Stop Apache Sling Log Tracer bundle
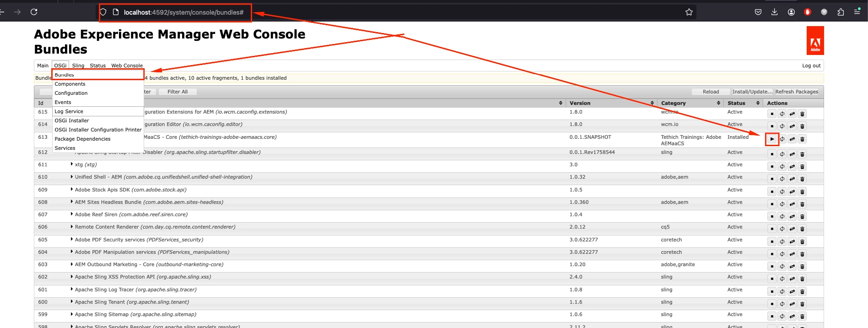 tap(772, 291)
